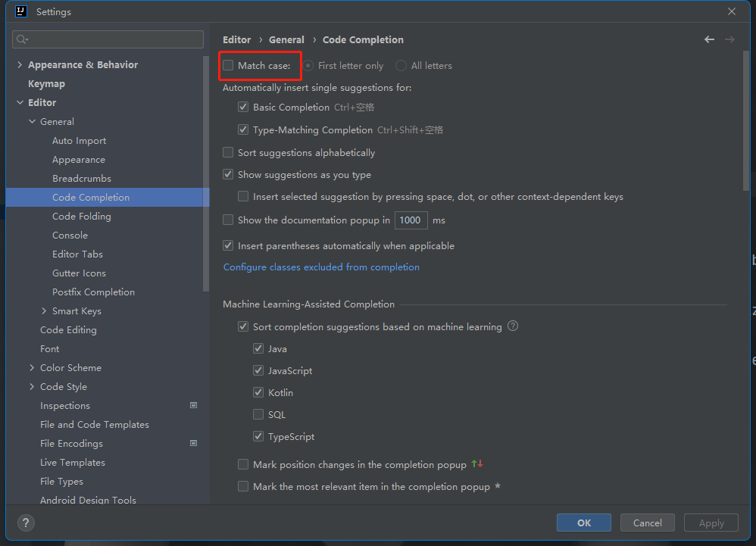The width and height of the screenshot is (756, 546).
Task: Uncheck TypeScript machine learning completion
Action: (x=258, y=436)
